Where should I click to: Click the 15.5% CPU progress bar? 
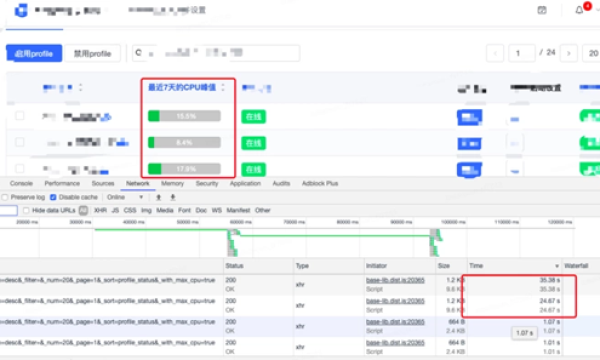(184, 116)
